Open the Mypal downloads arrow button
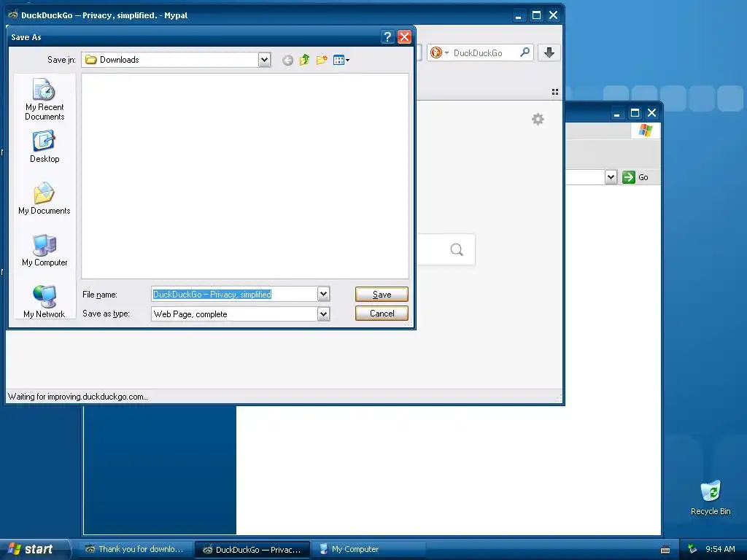This screenshot has height=560, width=747. [549, 52]
